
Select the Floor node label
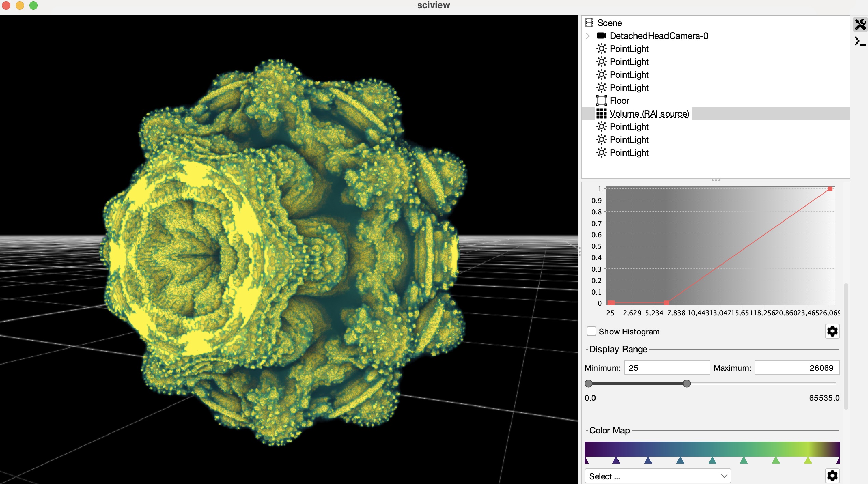point(619,101)
